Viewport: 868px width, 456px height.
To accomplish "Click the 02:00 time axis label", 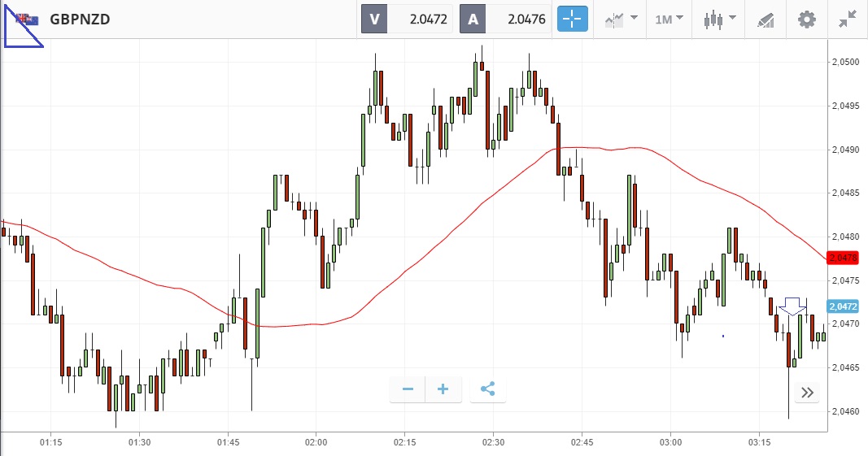I will coord(316,442).
